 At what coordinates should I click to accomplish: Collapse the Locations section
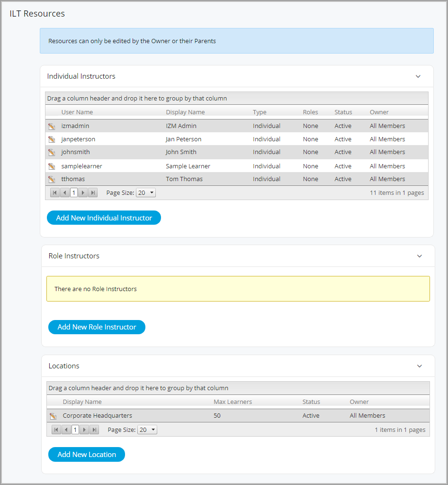[419, 366]
